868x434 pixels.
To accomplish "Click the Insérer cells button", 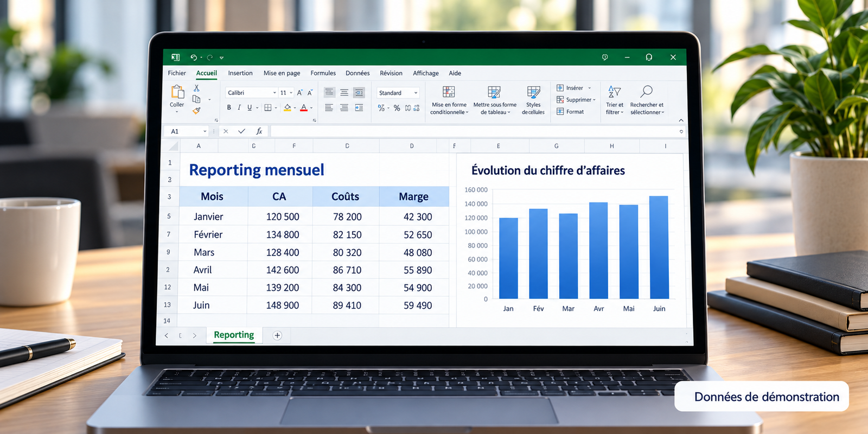I will (573, 88).
